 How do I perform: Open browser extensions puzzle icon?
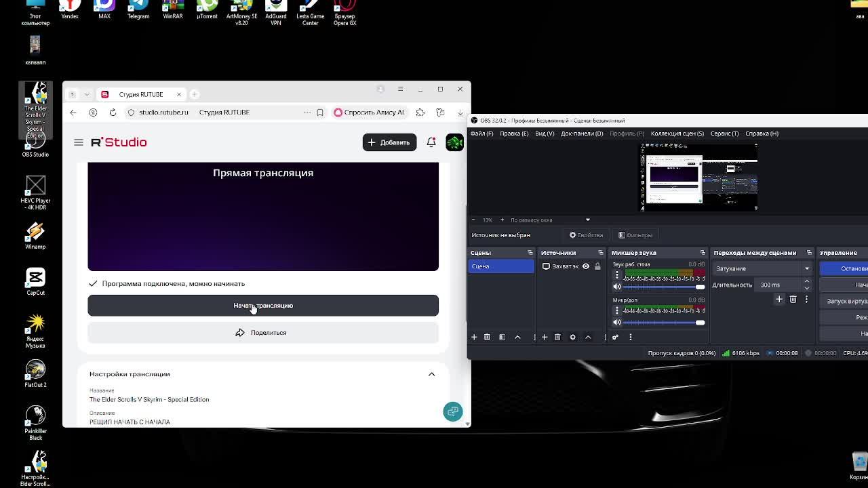(420, 113)
